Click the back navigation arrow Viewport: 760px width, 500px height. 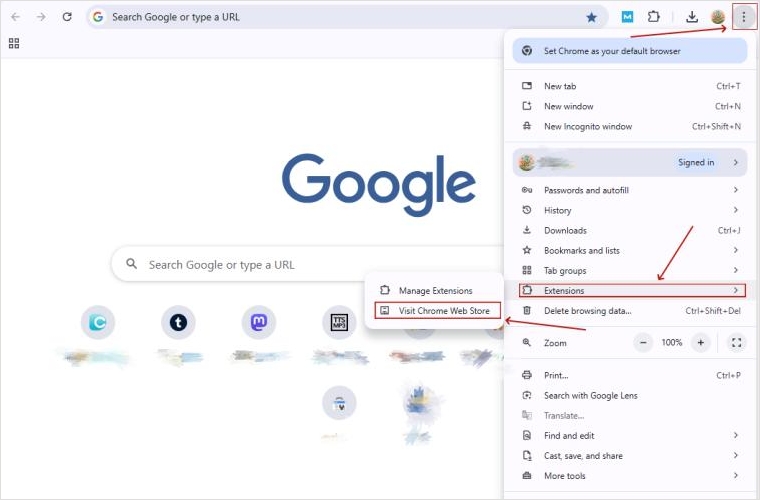point(16,17)
